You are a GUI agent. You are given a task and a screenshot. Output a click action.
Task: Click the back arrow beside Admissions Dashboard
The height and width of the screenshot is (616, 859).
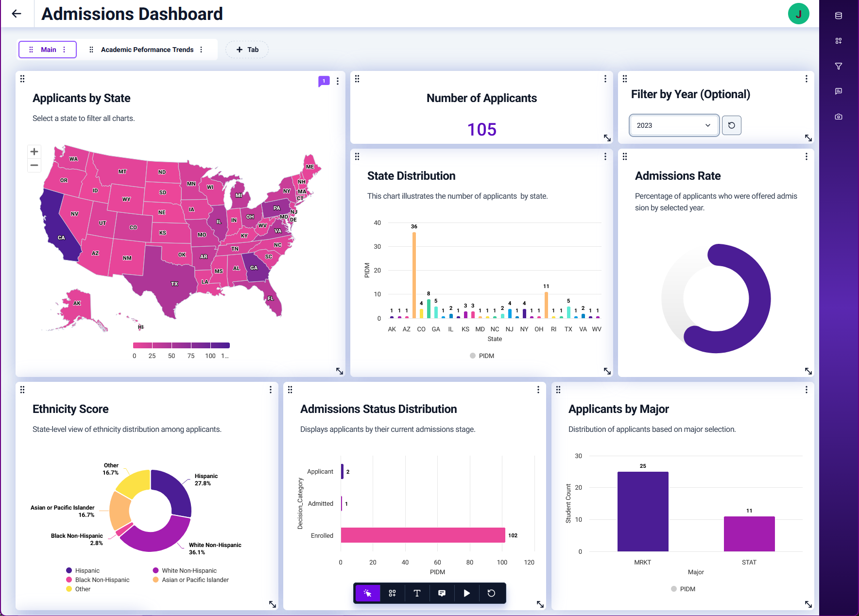point(17,14)
